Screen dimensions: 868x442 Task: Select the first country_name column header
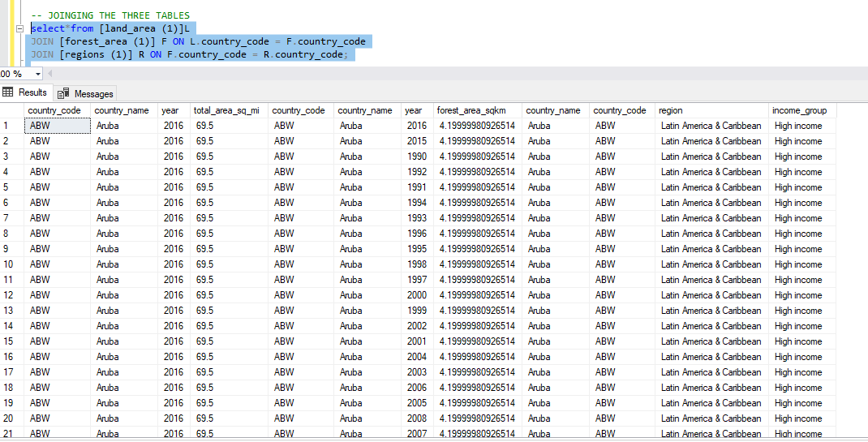click(125, 110)
